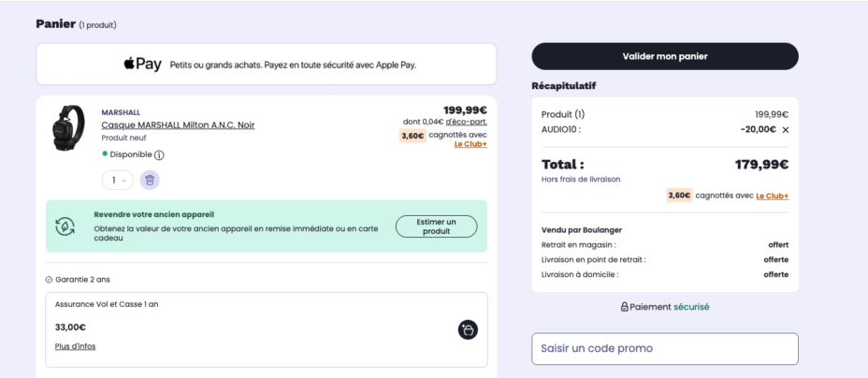The image size is (868, 378).
Task: Click the 3,60€ badge in Récapitulatif
Action: pyautogui.click(x=679, y=196)
